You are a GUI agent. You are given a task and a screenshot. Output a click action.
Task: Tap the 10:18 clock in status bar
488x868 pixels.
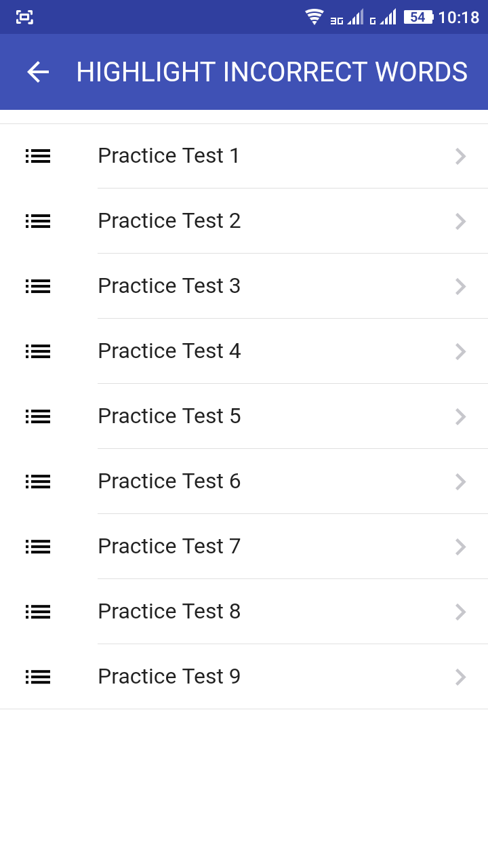coord(459,17)
